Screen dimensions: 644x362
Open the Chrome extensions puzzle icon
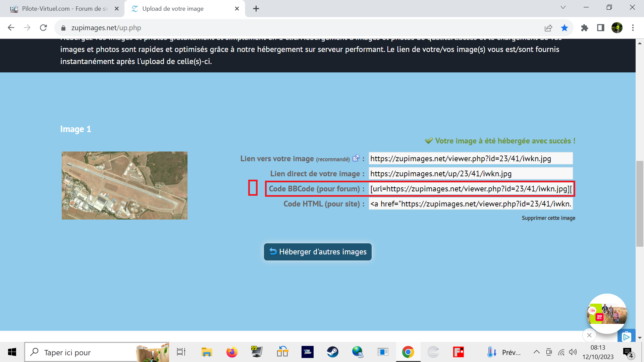[x=585, y=28]
